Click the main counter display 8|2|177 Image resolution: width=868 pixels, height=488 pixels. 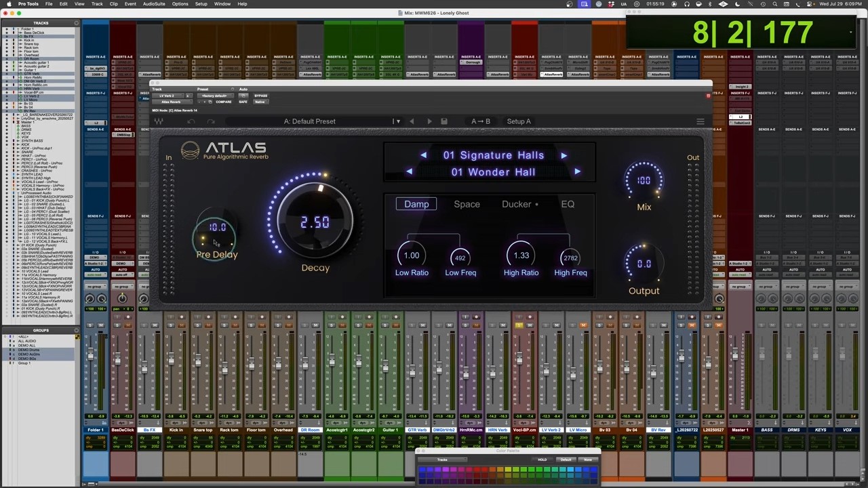click(x=753, y=33)
